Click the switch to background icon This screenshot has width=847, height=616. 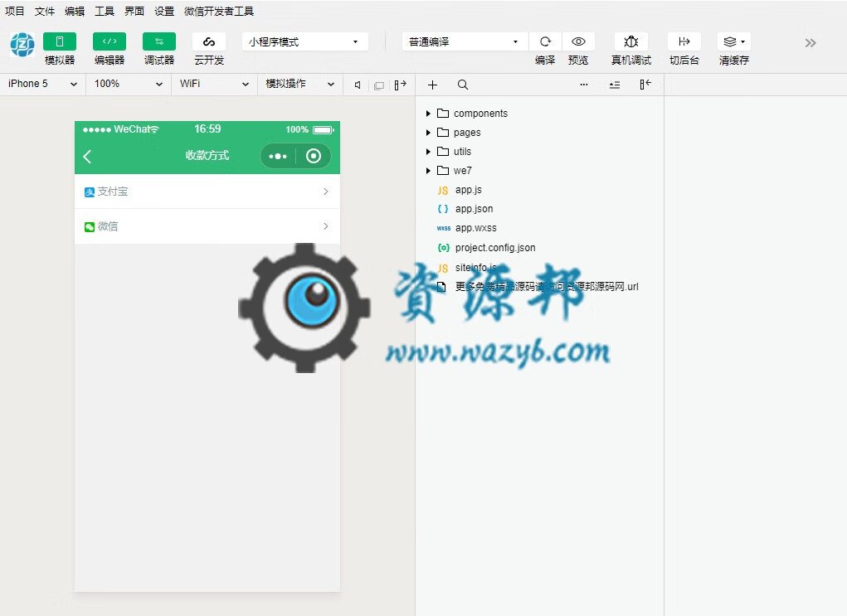click(x=684, y=41)
